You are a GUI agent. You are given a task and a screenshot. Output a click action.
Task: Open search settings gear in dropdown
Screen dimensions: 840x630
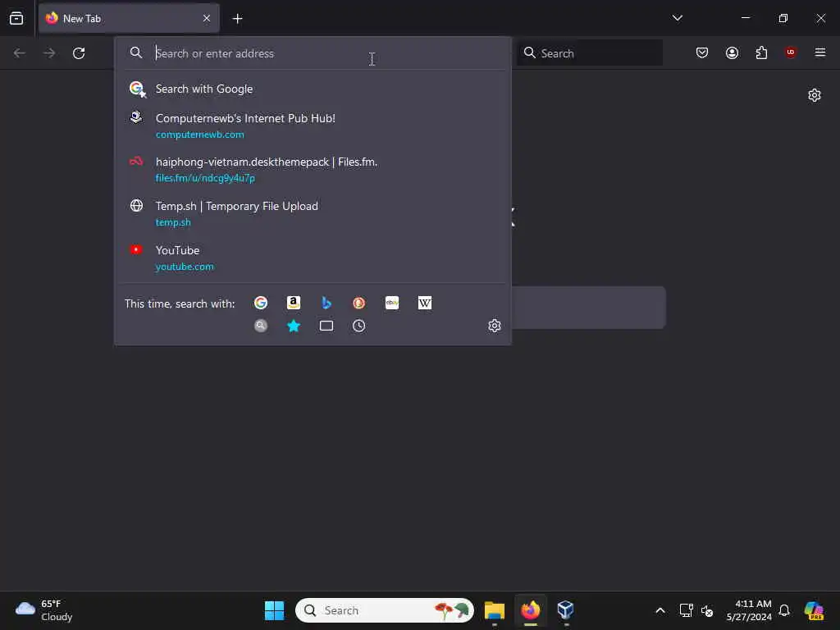(495, 326)
